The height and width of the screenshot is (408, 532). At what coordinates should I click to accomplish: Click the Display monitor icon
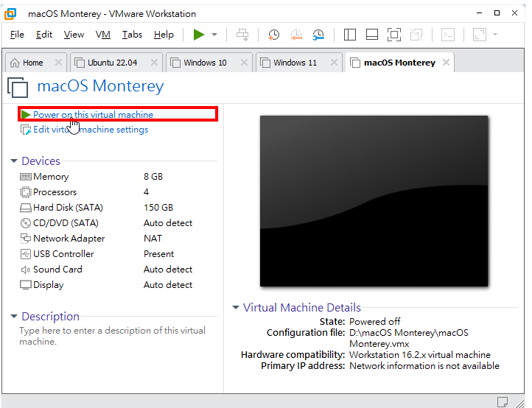click(26, 285)
